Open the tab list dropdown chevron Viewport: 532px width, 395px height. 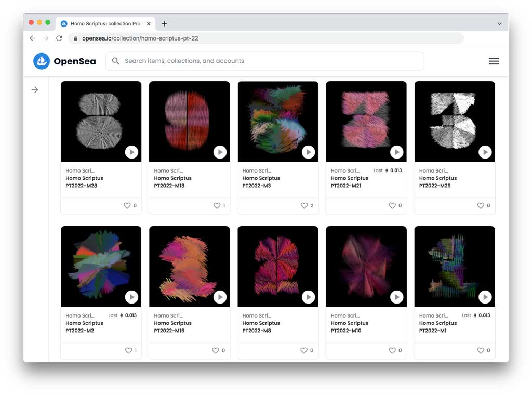[499, 24]
